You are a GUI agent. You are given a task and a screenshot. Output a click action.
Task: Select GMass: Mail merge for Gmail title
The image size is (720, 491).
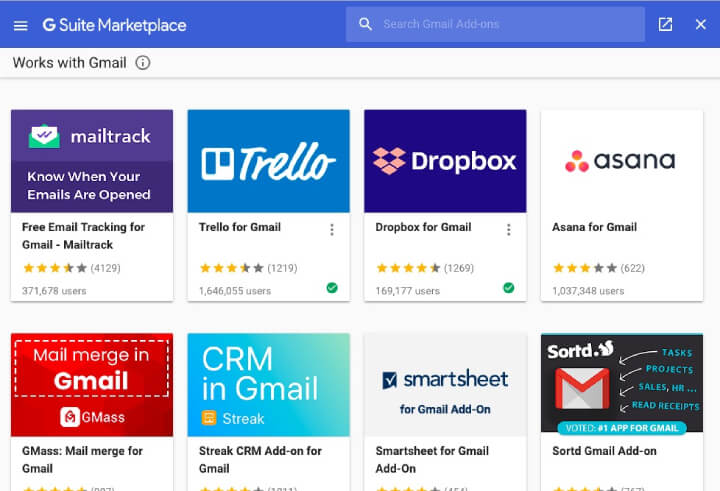(x=83, y=460)
